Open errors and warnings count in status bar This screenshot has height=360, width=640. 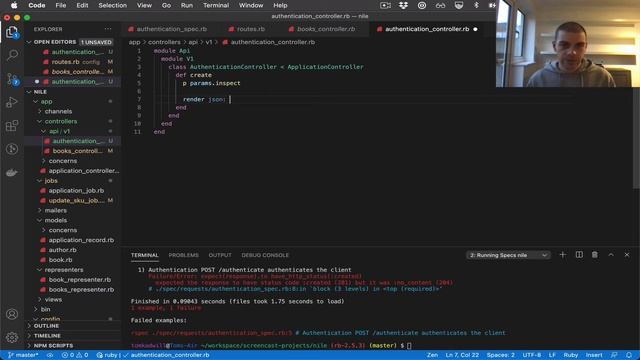pyautogui.click(x=75, y=355)
